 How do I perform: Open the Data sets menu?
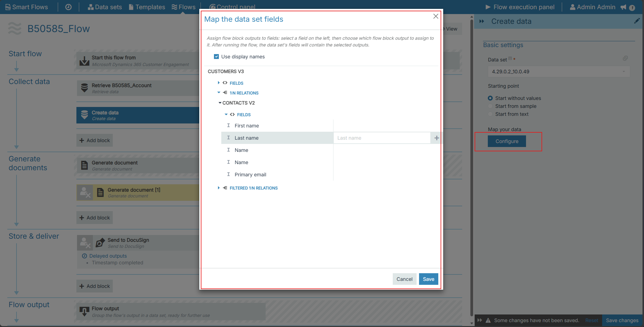click(x=105, y=7)
